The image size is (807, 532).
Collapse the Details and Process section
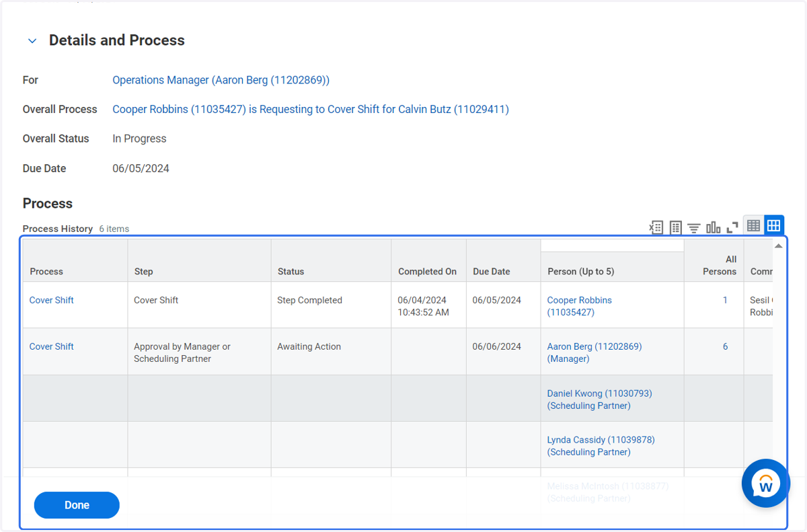coord(32,41)
